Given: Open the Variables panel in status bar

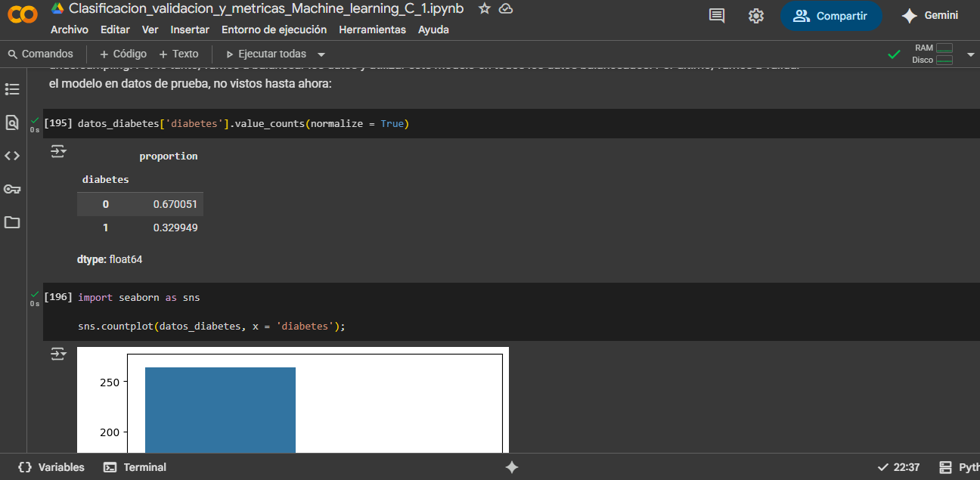Looking at the screenshot, I should tap(51, 467).
